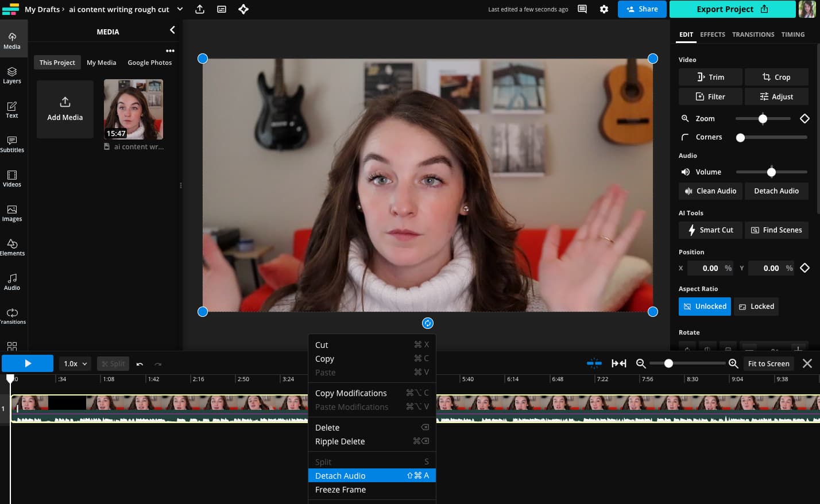Switch to the Effects tab
Image resolution: width=820 pixels, height=504 pixels.
pos(713,34)
